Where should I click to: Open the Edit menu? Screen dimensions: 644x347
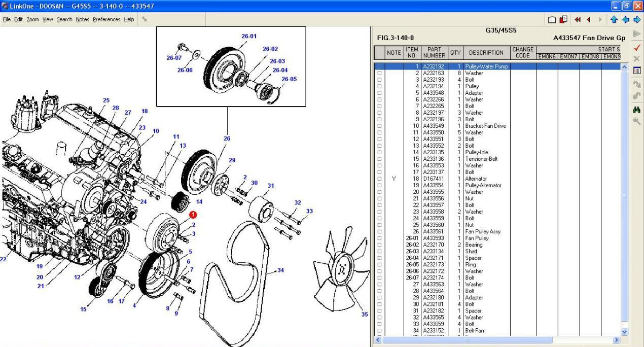(19, 19)
